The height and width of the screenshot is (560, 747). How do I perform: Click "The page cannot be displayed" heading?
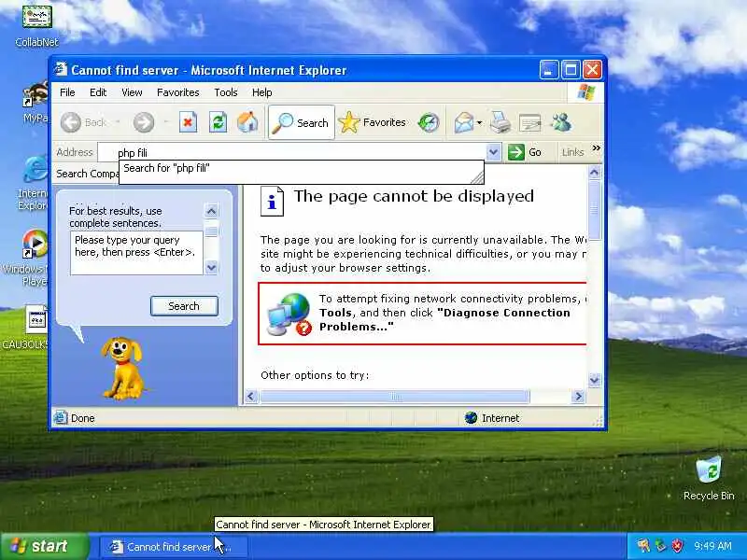point(414,196)
